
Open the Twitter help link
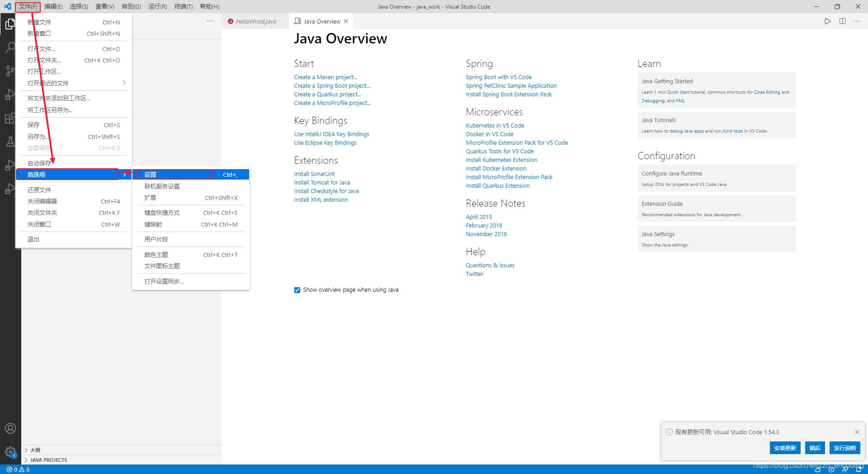point(474,274)
